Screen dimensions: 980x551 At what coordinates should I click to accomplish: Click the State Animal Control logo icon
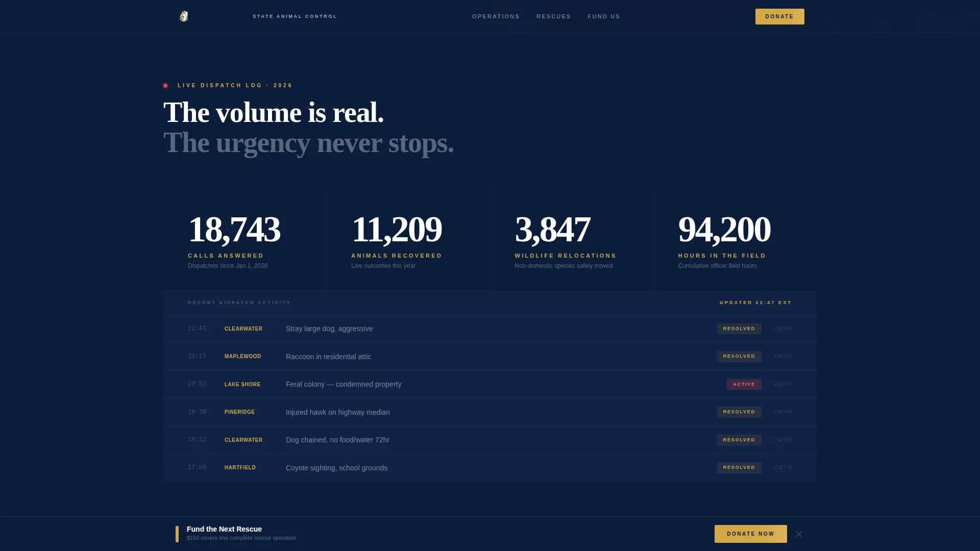point(184,16)
